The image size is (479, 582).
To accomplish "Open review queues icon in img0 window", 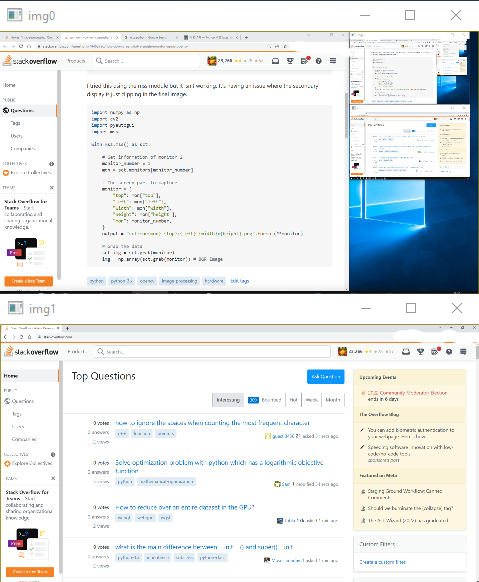I will click(x=305, y=61).
